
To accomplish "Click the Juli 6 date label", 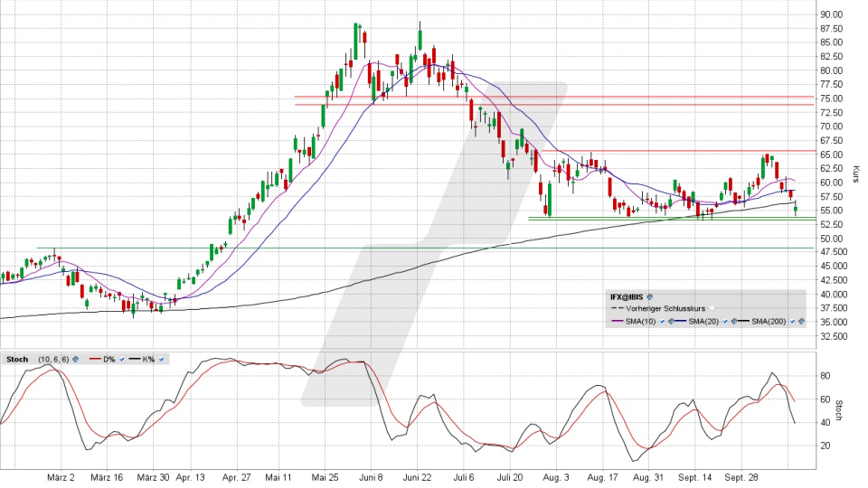I will click(x=464, y=477).
